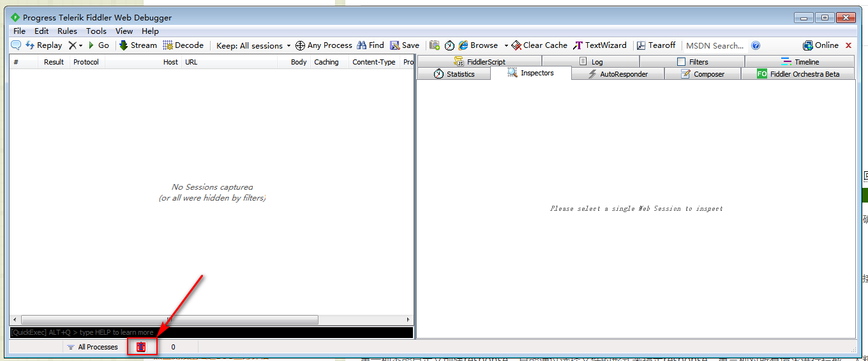868x361 pixels.
Task: Open the Rules menu
Action: click(x=67, y=31)
